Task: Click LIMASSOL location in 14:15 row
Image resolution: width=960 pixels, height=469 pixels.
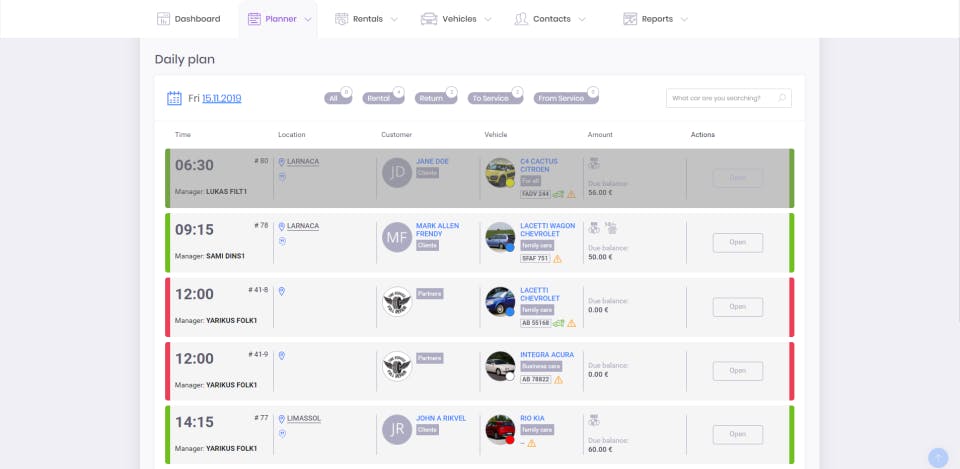Action: [304, 419]
